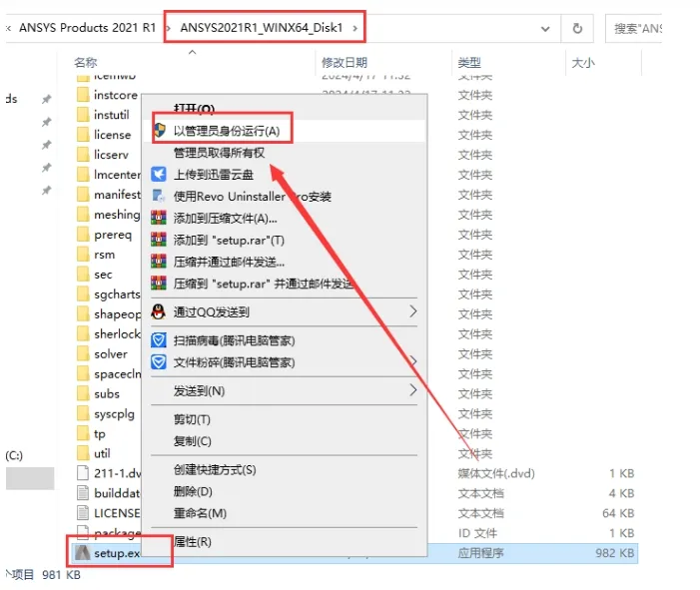This screenshot has height=590, width=700.
Task: Click the 64 KB size cell
Action: pos(618,513)
